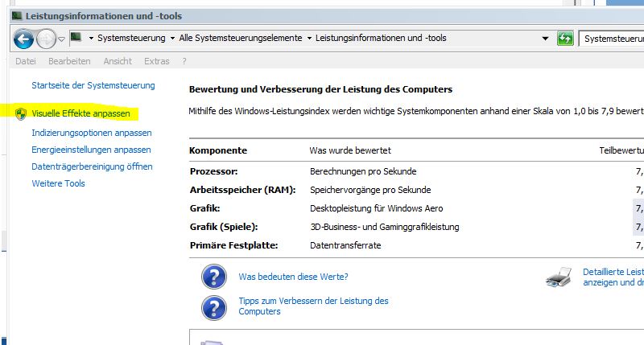The width and height of the screenshot is (644, 345).
Task: Click the green refresh button
Action: [x=565, y=39]
